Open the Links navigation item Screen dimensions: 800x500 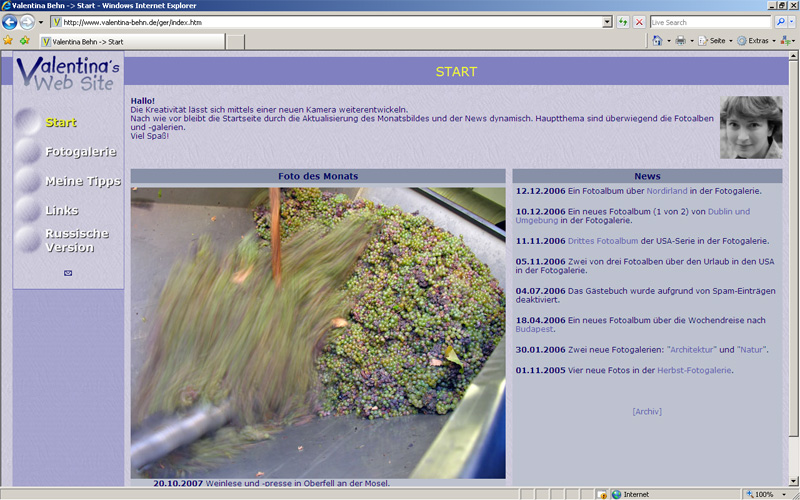(62, 210)
